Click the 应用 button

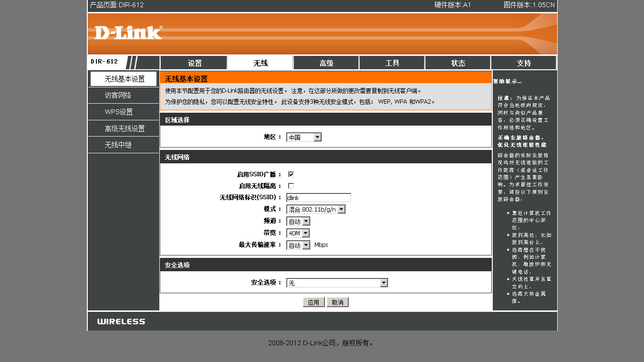coord(314,302)
